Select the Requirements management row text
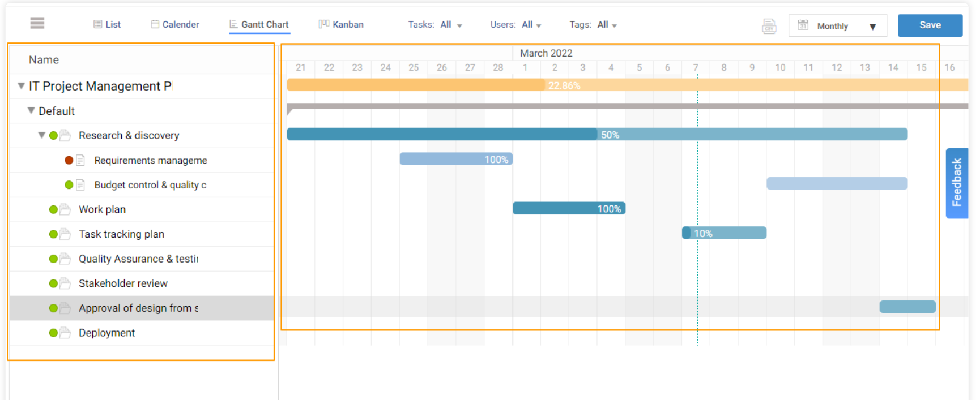This screenshot has width=980, height=400. tap(151, 160)
